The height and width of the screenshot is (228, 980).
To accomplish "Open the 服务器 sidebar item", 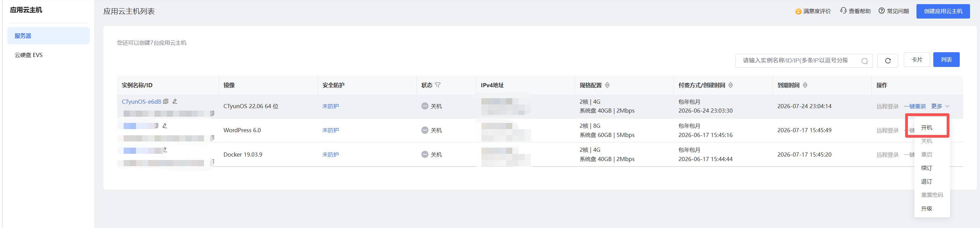I will click(x=48, y=36).
